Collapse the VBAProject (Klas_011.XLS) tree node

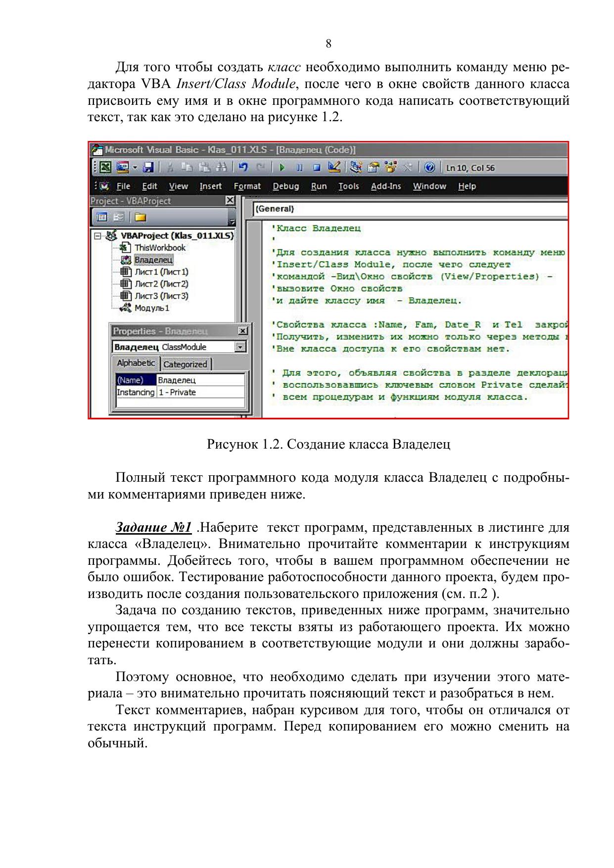tap(97, 236)
